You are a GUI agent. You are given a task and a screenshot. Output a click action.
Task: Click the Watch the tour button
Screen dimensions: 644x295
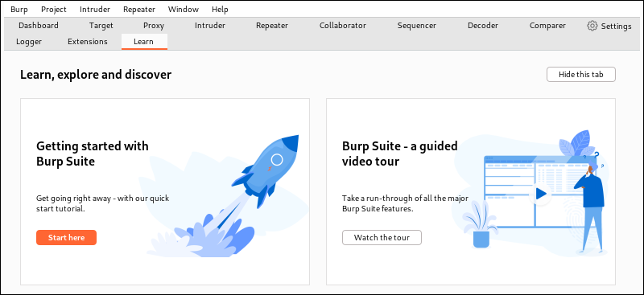[382, 238]
